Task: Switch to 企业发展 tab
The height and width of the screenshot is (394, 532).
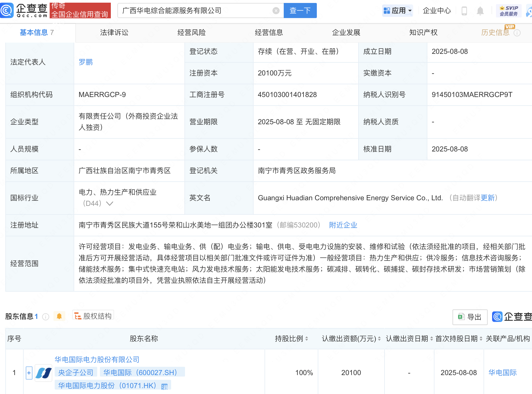Action: [346, 33]
